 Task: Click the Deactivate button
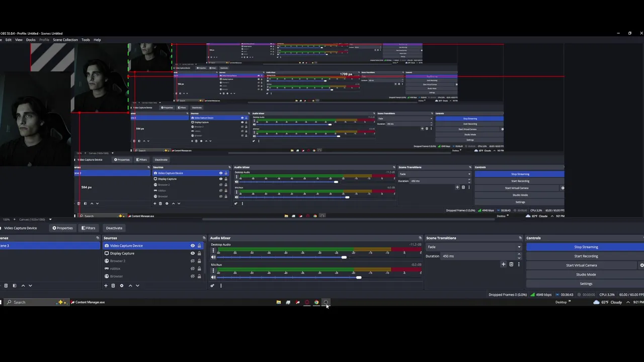point(114,228)
